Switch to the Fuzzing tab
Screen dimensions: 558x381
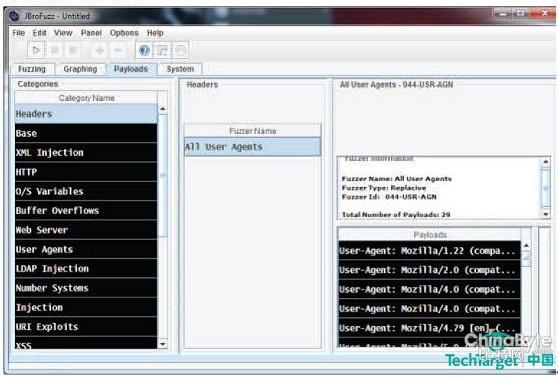coord(32,69)
